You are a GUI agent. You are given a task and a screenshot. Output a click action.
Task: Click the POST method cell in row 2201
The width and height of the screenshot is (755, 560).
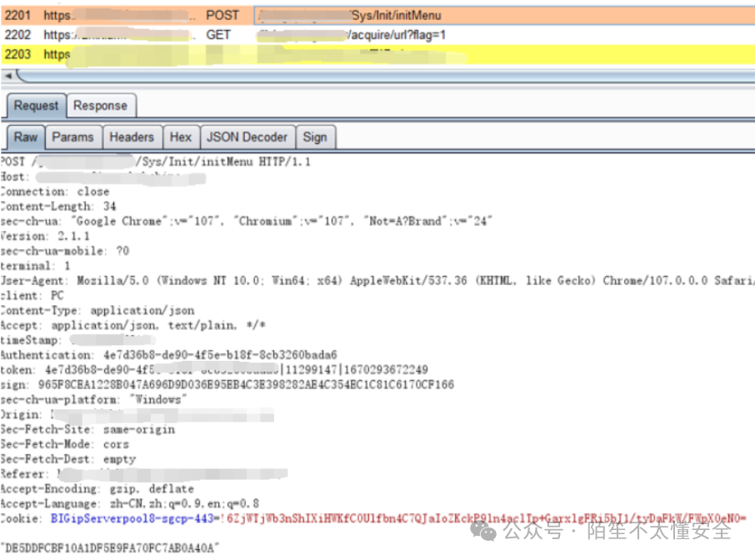tap(222, 15)
